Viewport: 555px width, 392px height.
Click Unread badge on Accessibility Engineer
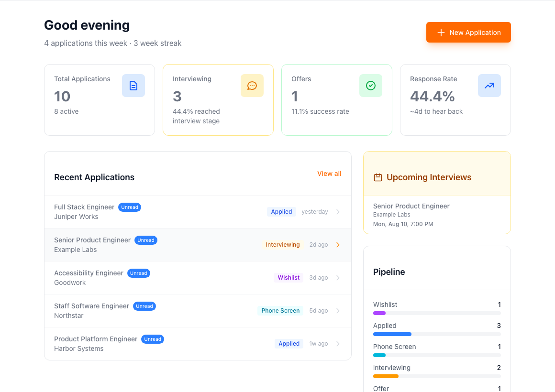pos(138,273)
